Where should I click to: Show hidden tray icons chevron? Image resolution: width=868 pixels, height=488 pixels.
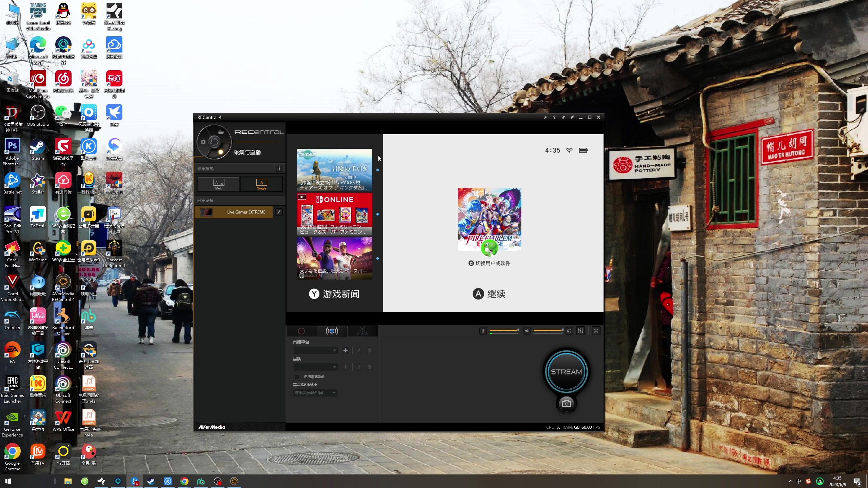click(x=790, y=481)
